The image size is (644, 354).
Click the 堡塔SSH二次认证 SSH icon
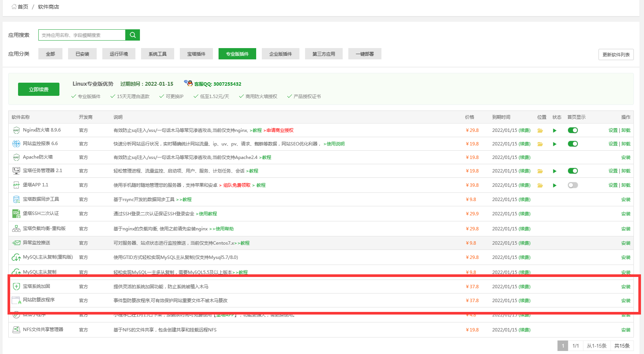pyautogui.click(x=16, y=213)
